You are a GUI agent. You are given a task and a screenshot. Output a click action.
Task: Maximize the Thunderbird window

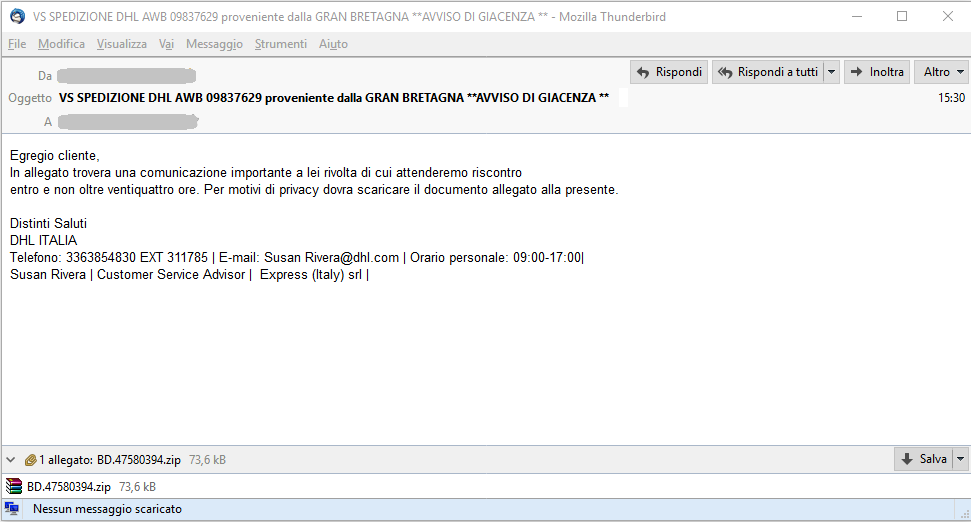coord(902,17)
